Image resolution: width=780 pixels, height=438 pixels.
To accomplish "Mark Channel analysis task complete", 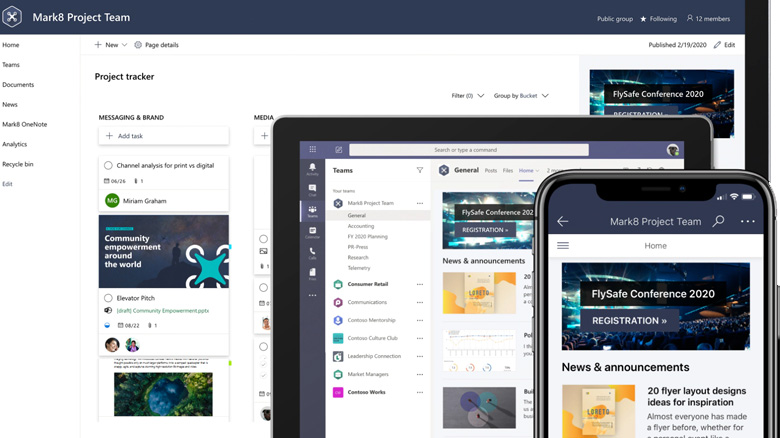I will pos(108,165).
